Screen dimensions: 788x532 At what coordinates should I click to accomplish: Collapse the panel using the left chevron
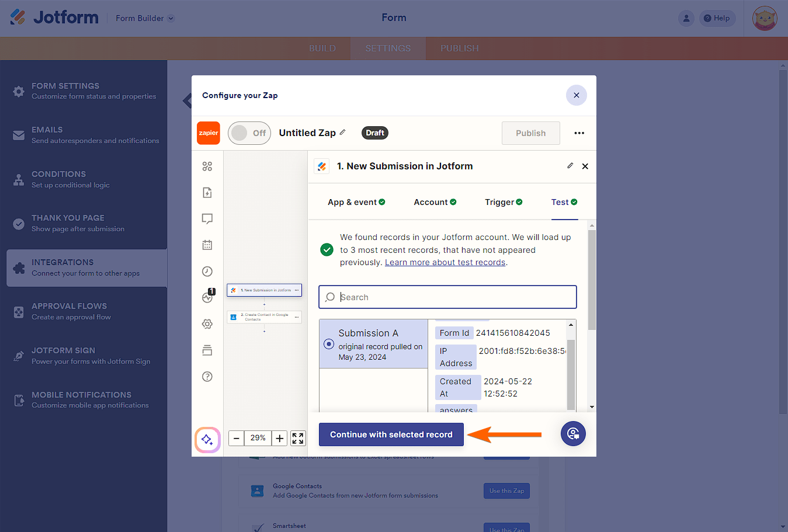(x=187, y=101)
